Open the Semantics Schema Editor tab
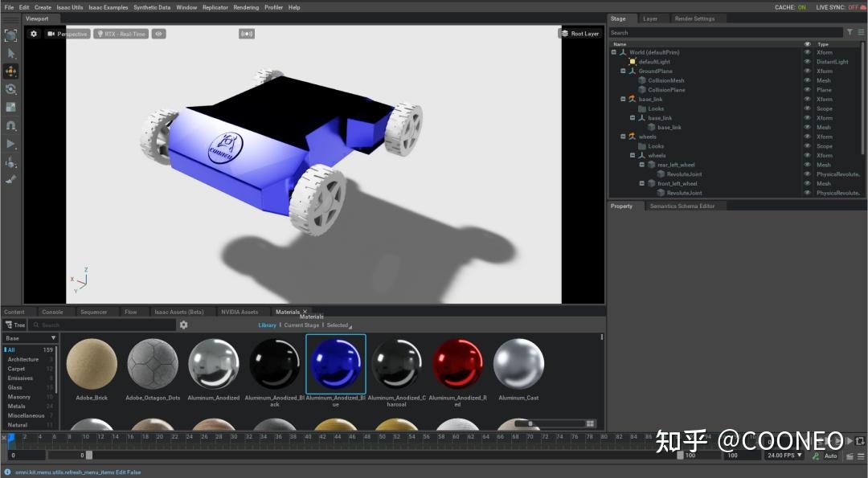Viewport: 868px width, 478px height. [682, 206]
